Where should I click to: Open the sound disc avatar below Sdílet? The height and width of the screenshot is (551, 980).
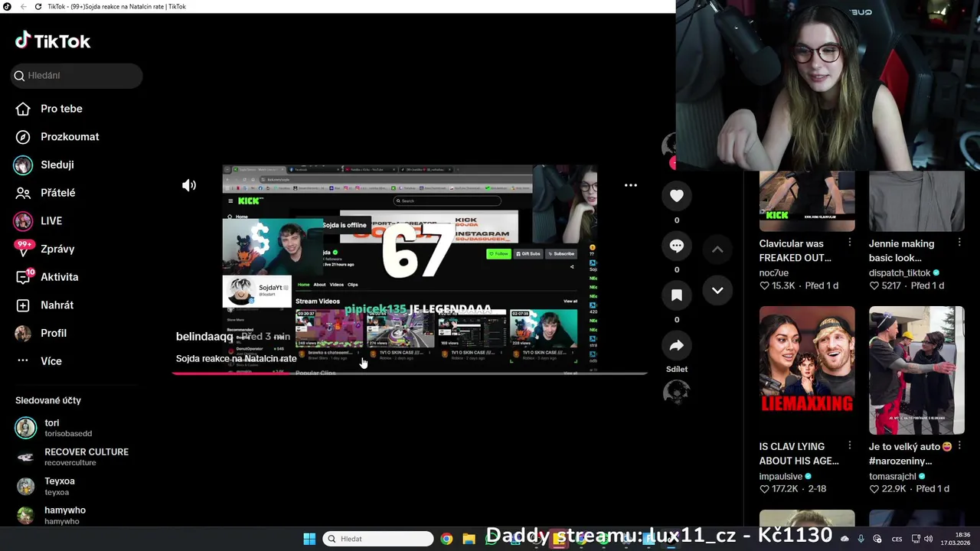point(677,393)
